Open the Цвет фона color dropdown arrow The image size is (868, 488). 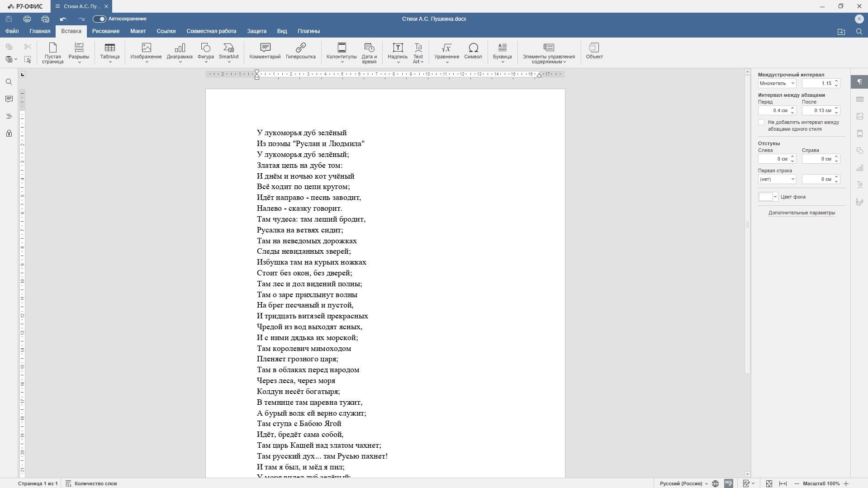point(775,197)
